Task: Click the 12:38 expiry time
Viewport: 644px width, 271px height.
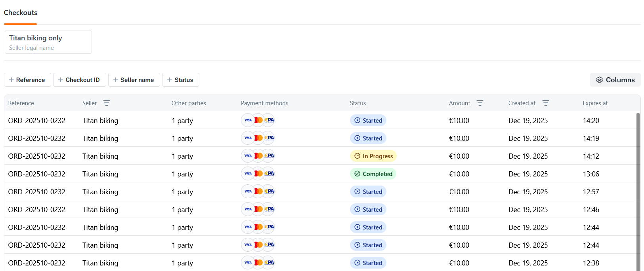Action: click(591, 263)
